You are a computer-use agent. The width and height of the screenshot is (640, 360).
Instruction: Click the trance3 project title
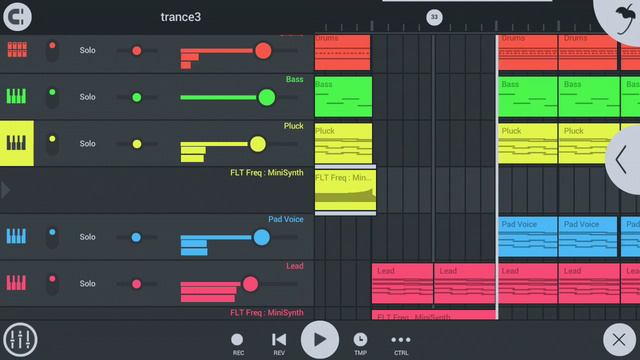181,17
